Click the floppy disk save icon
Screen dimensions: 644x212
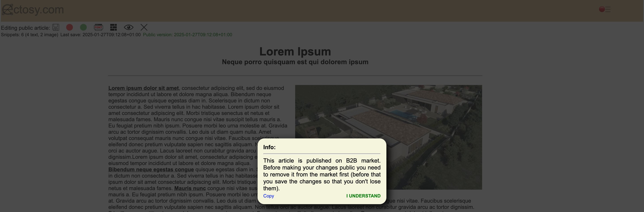[x=55, y=27]
